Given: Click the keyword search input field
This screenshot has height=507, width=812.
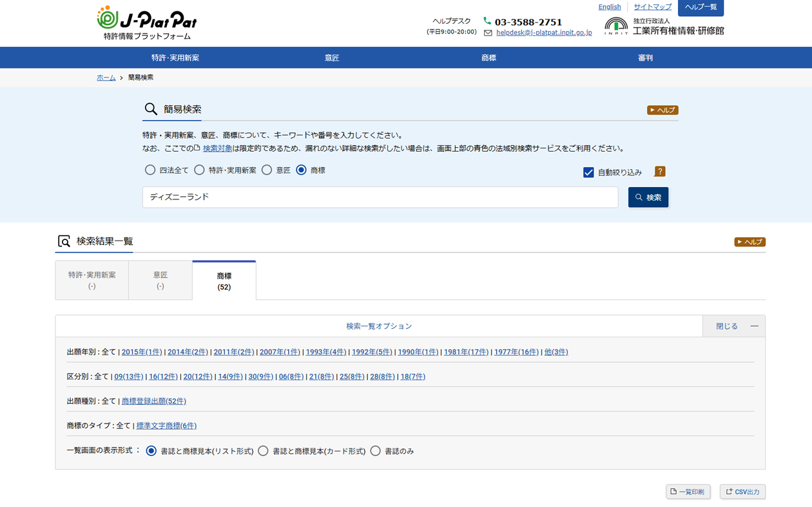Looking at the screenshot, I should pyautogui.click(x=380, y=197).
